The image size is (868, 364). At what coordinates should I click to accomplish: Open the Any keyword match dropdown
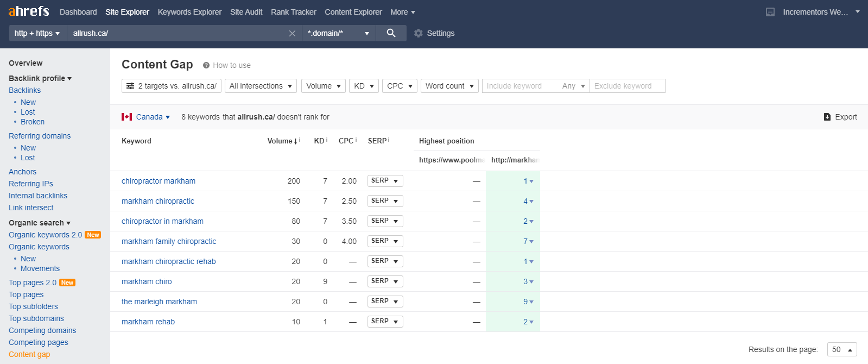pos(574,86)
